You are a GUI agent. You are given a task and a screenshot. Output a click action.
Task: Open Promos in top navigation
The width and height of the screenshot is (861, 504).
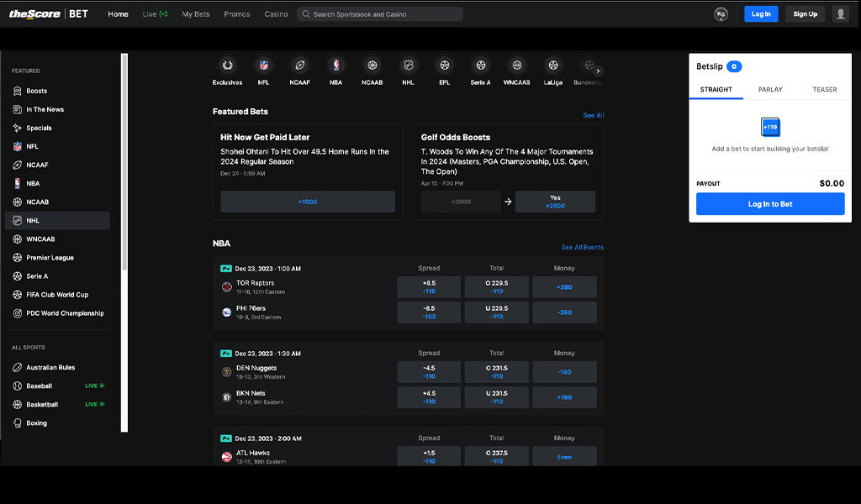click(237, 14)
